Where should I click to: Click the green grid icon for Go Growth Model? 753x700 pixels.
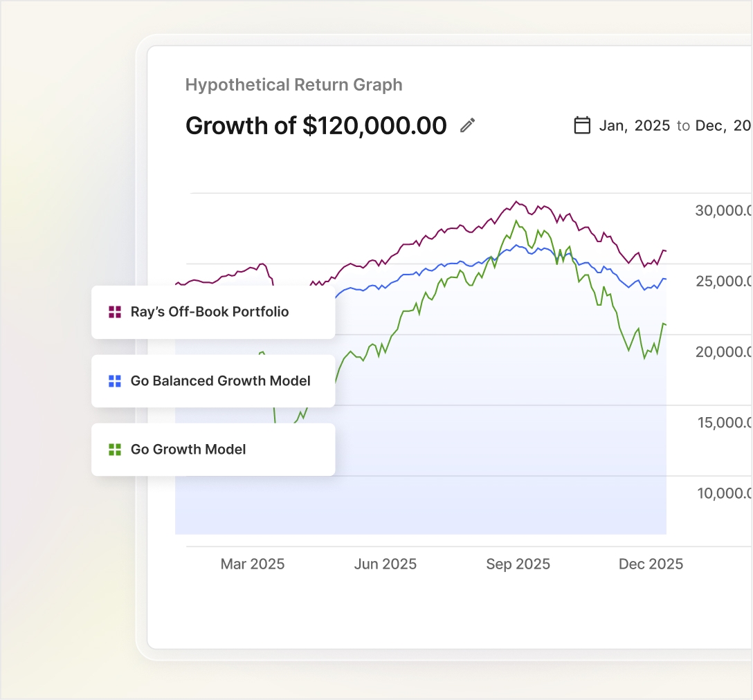click(x=115, y=450)
